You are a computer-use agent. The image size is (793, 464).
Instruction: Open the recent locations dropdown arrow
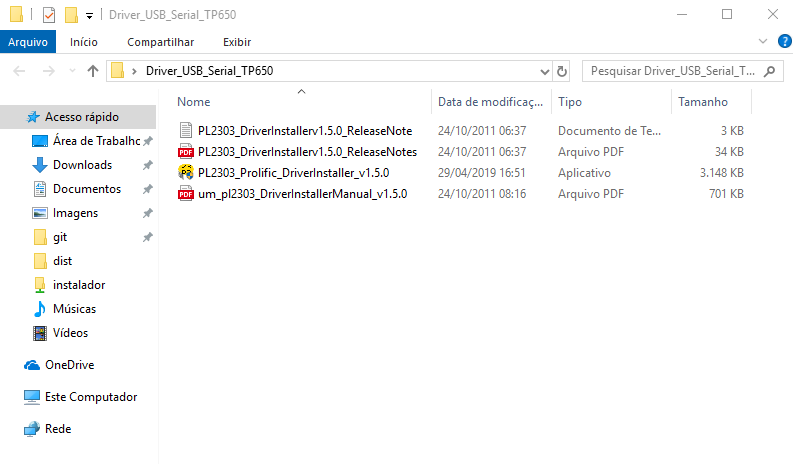coord(72,71)
